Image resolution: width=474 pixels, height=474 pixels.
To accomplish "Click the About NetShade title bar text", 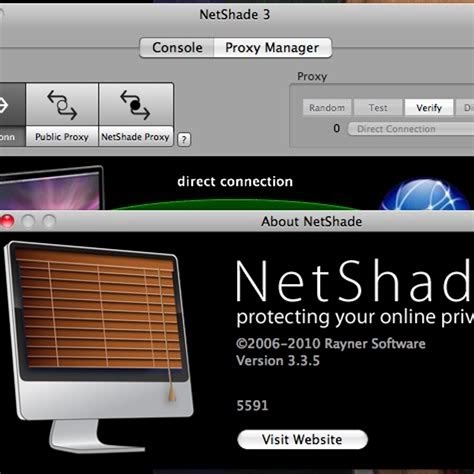I will pyautogui.click(x=312, y=222).
